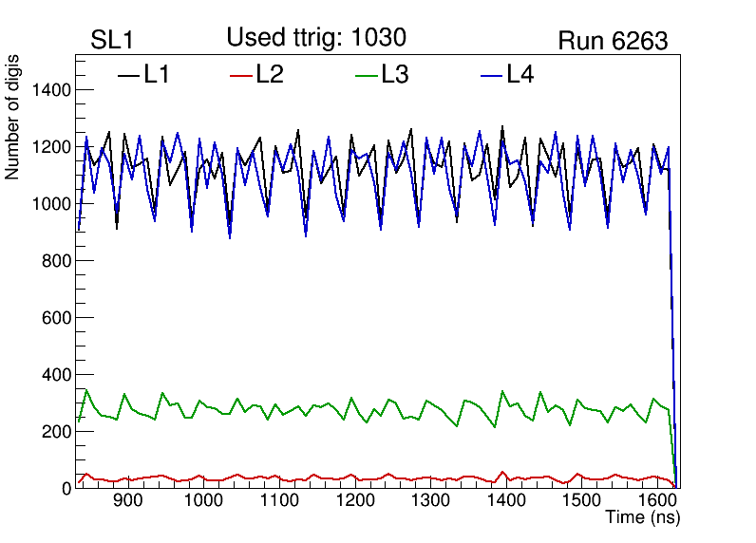The width and height of the screenshot is (756, 543).
Task: Click the 200 tick label on y-axis
Action: [x=55, y=432]
